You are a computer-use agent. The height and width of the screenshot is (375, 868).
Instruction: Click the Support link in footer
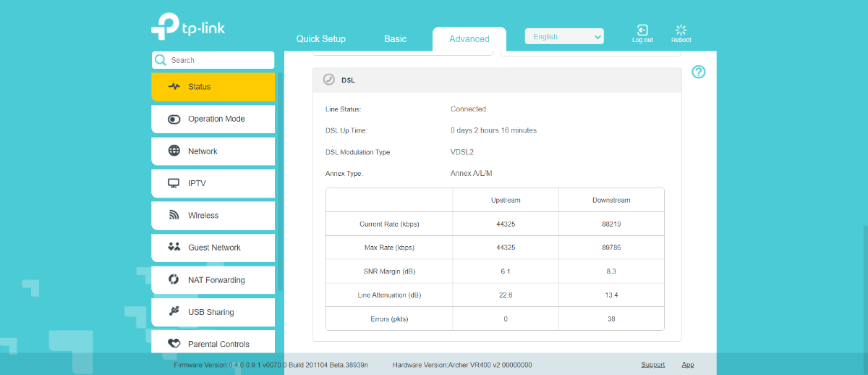pyautogui.click(x=652, y=365)
